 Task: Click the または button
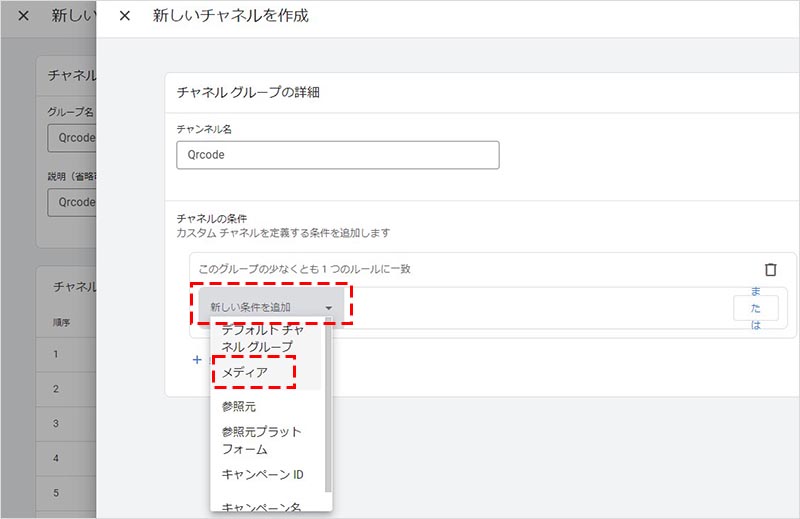[x=755, y=307]
